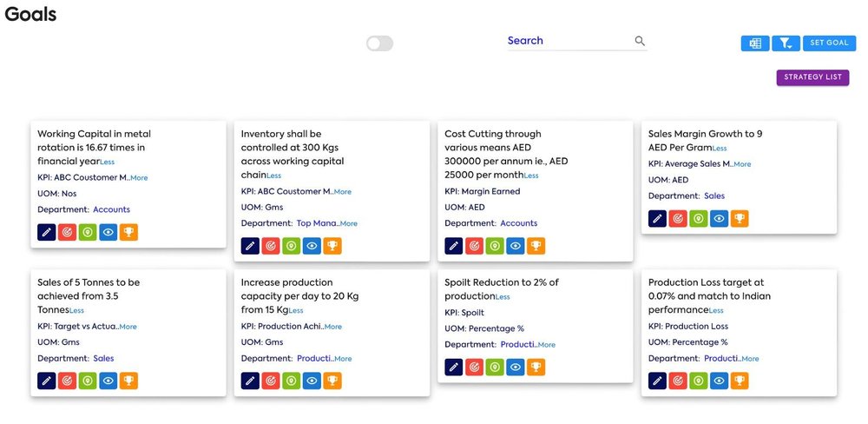Screen dimensions: 868x424
Task: Edit the Working Capital goal with the pencil icon
Action: [x=47, y=232]
